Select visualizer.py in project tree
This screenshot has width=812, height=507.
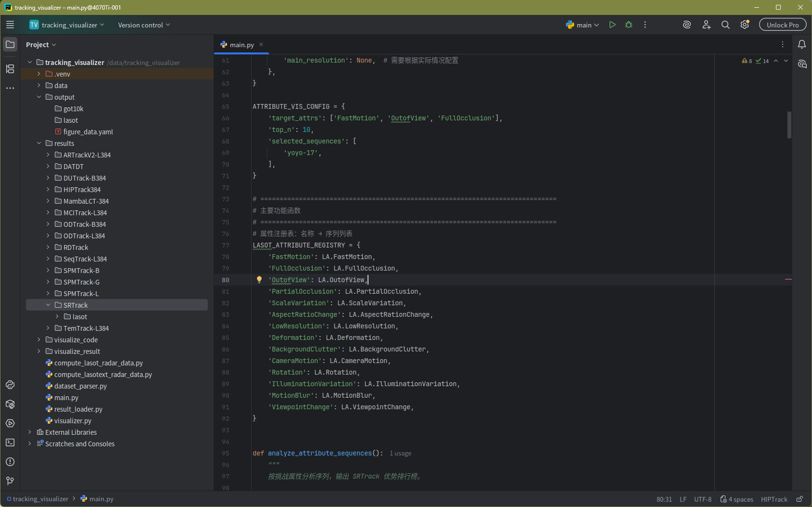pos(73,421)
